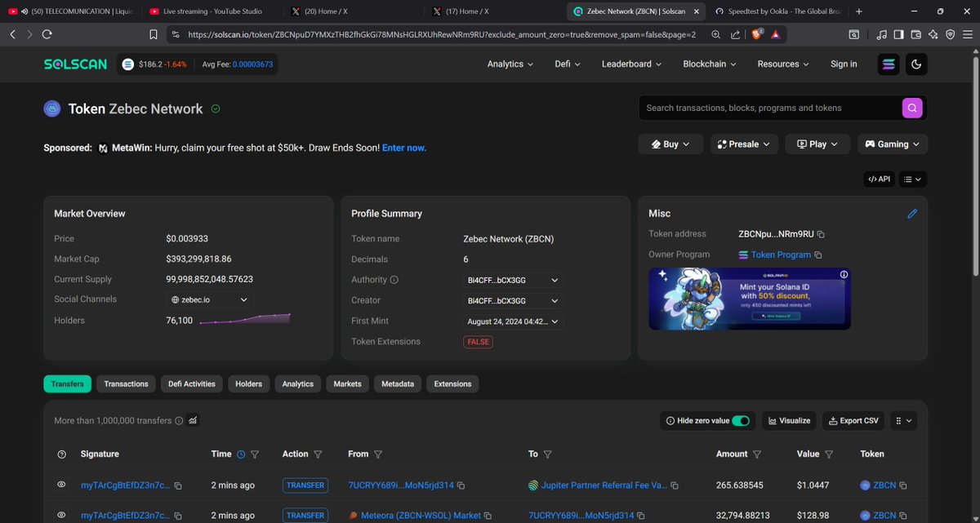Viewport: 980px width, 523px height.
Task: Filter the Amount column
Action: (x=757, y=454)
